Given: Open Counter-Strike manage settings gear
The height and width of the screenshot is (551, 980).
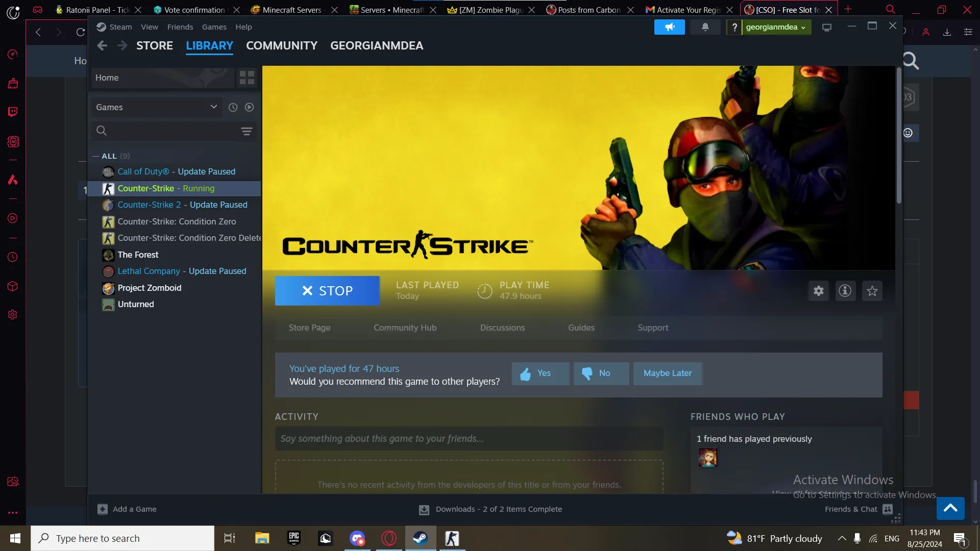Looking at the screenshot, I should coord(819,291).
